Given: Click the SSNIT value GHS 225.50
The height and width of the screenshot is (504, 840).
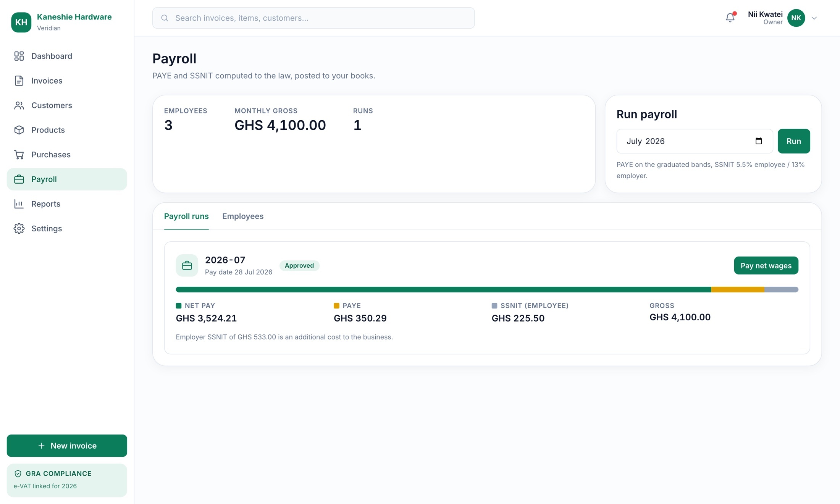Looking at the screenshot, I should [x=518, y=318].
